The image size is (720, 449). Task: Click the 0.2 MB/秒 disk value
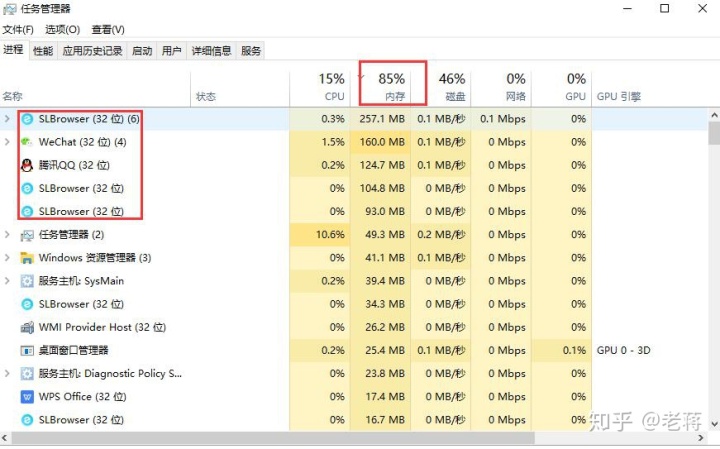(x=441, y=235)
